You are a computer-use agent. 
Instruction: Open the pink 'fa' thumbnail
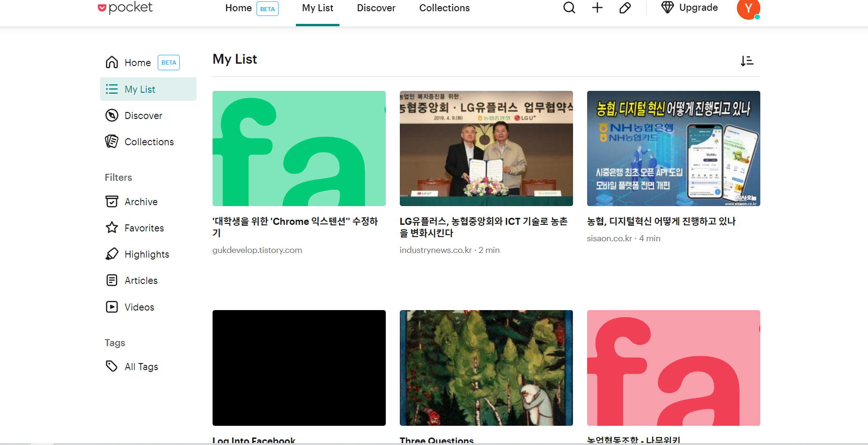674,368
